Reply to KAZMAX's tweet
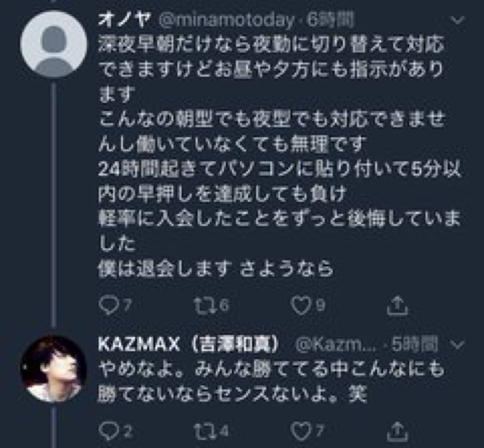 [106, 429]
